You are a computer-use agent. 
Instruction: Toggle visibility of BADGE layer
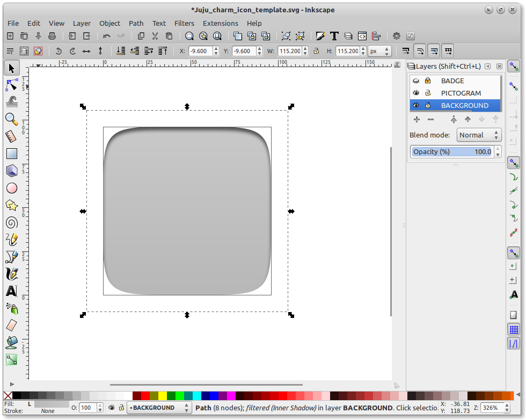(x=415, y=81)
